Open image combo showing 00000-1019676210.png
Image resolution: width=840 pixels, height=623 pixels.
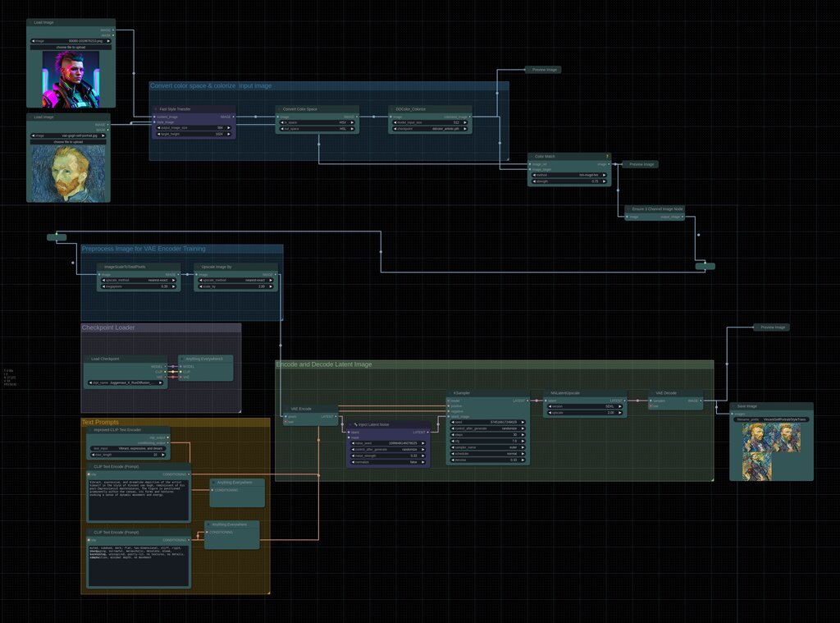[x=71, y=41]
